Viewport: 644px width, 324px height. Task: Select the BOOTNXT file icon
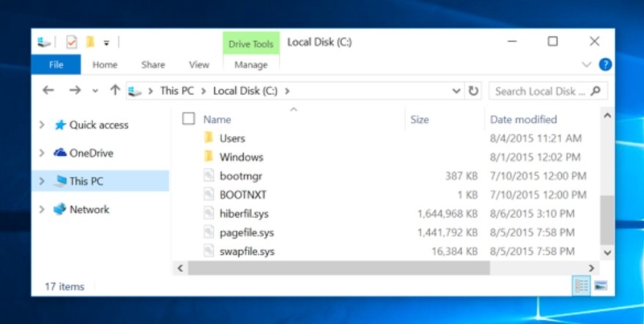coord(209,195)
